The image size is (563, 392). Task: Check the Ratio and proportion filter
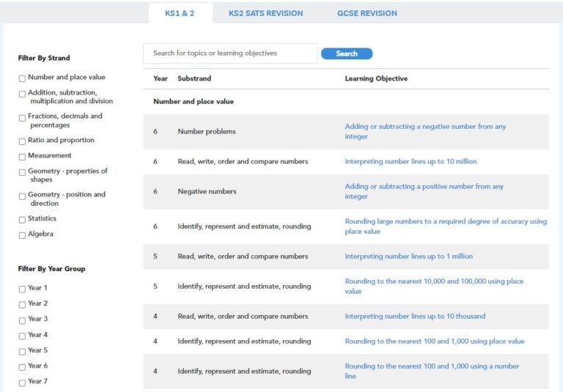pyautogui.click(x=22, y=140)
